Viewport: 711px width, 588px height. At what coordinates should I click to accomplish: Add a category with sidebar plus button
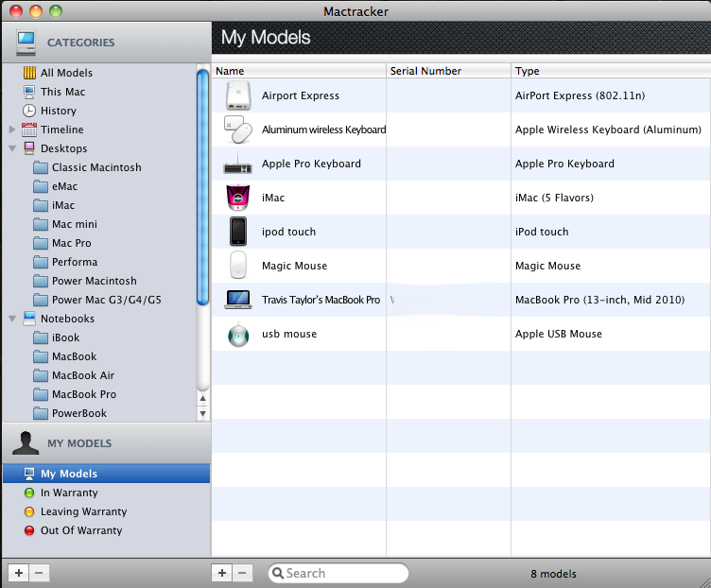[19, 573]
